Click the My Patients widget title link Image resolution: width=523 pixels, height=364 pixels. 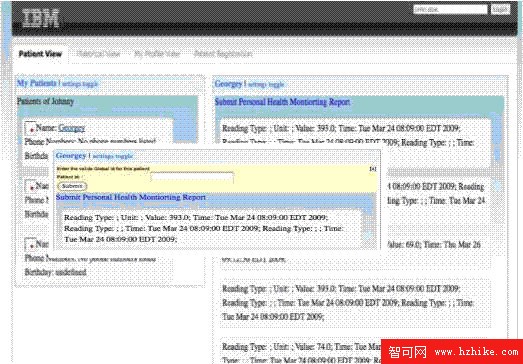click(37, 83)
